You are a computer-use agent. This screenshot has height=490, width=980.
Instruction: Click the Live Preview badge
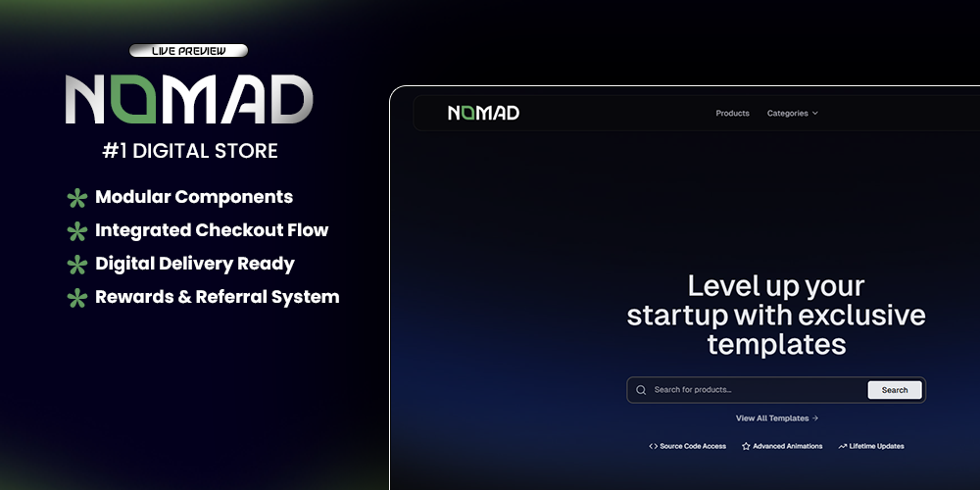[189, 51]
